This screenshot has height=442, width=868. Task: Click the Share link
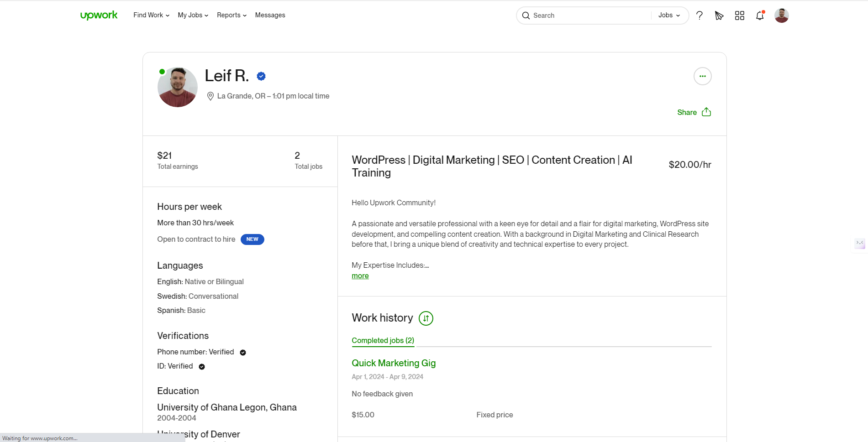[x=687, y=112]
